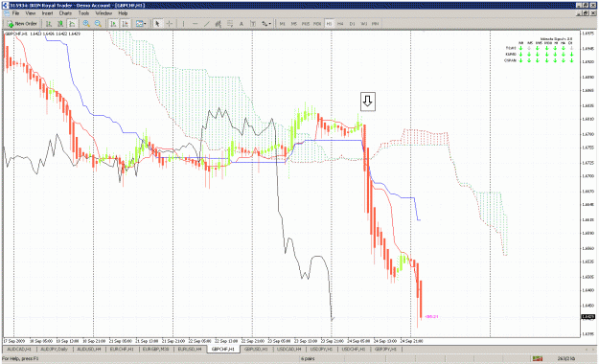The width and height of the screenshot is (599, 364).
Task: Select the text tool labeled A
Action: (x=242, y=24)
